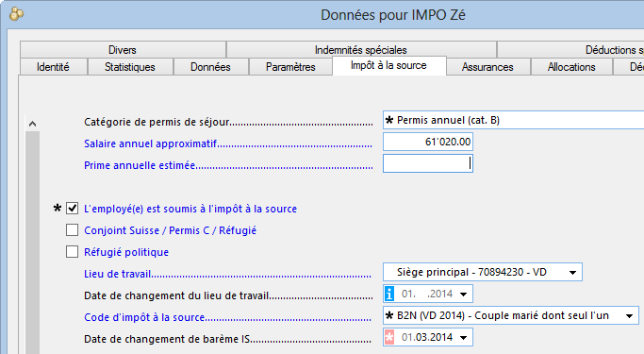Open date picker for changement de barème IS
Image resolution: width=644 pixels, height=354 pixels.
(464, 338)
